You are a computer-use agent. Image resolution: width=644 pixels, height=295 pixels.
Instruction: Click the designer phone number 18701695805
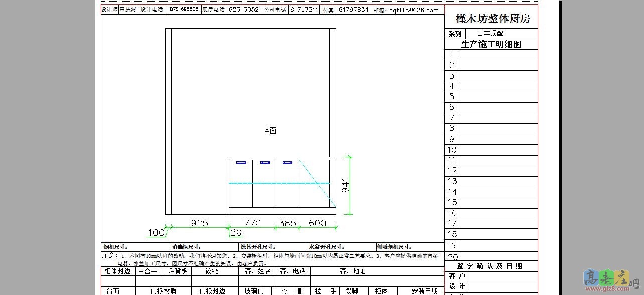183,10
